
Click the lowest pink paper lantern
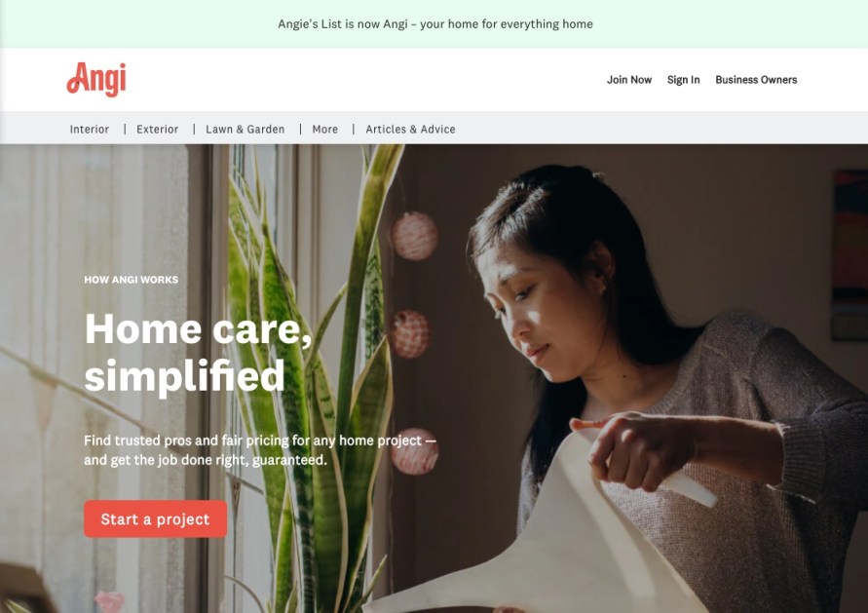tap(414, 451)
